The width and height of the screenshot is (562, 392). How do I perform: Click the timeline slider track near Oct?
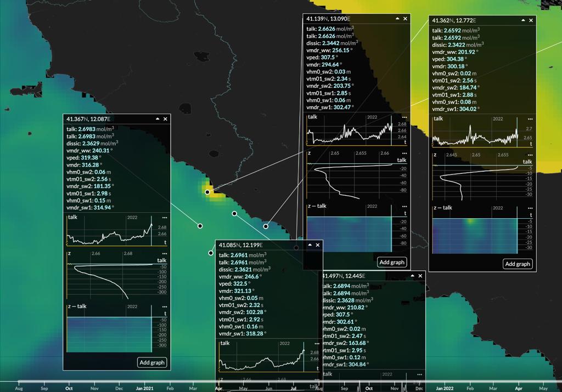(69, 382)
